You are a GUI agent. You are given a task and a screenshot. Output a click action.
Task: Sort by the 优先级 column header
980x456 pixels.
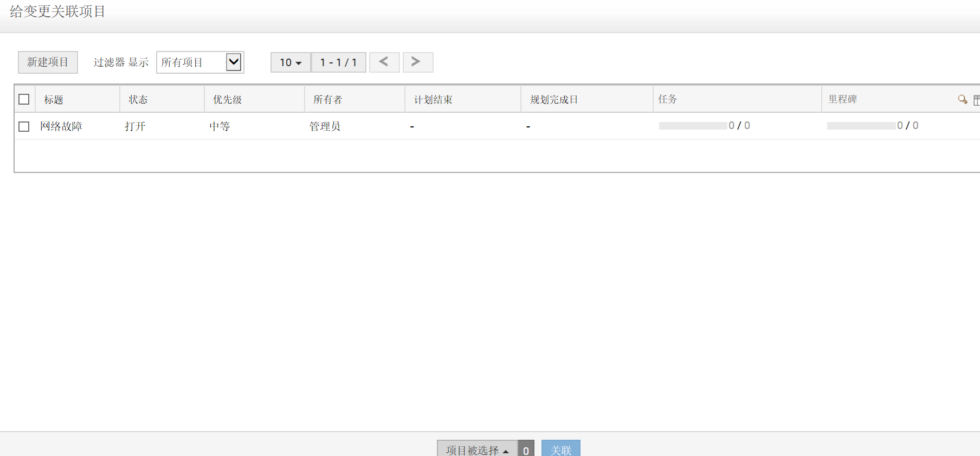pos(228,100)
